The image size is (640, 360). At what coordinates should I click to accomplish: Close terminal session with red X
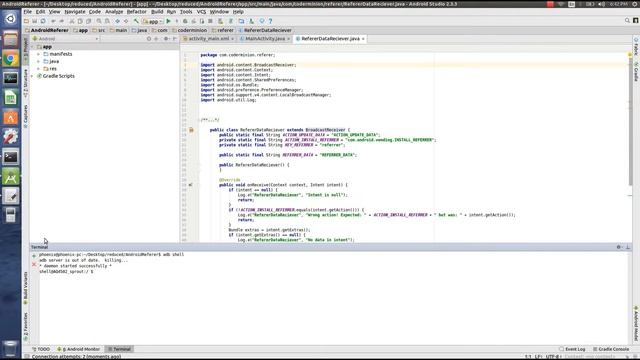click(34, 264)
